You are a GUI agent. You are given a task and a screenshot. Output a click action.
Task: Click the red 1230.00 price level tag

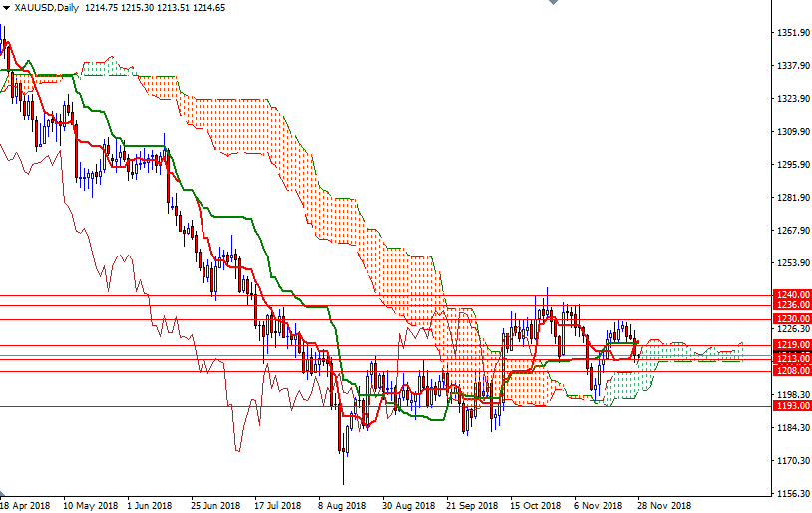[792, 318]
